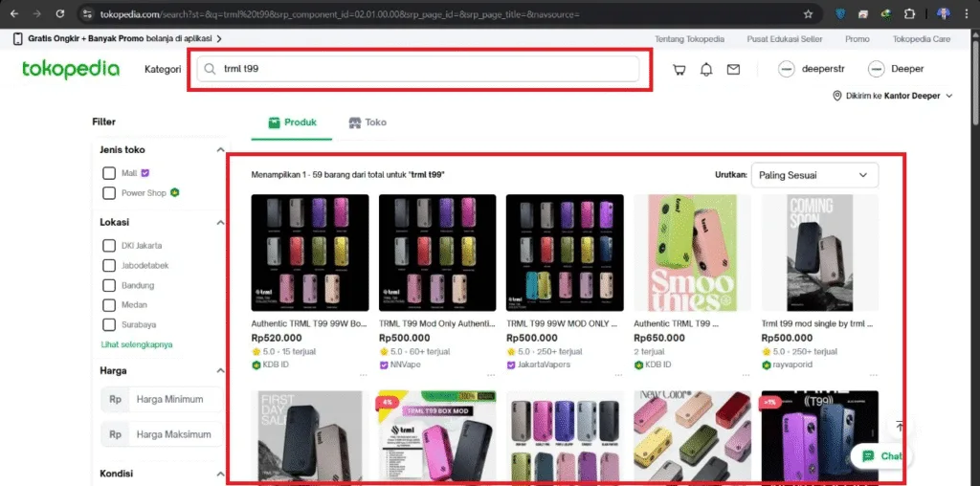The image size is (980, 486).
Task: Bookmark this page with star icon
Action: (808, 13)
